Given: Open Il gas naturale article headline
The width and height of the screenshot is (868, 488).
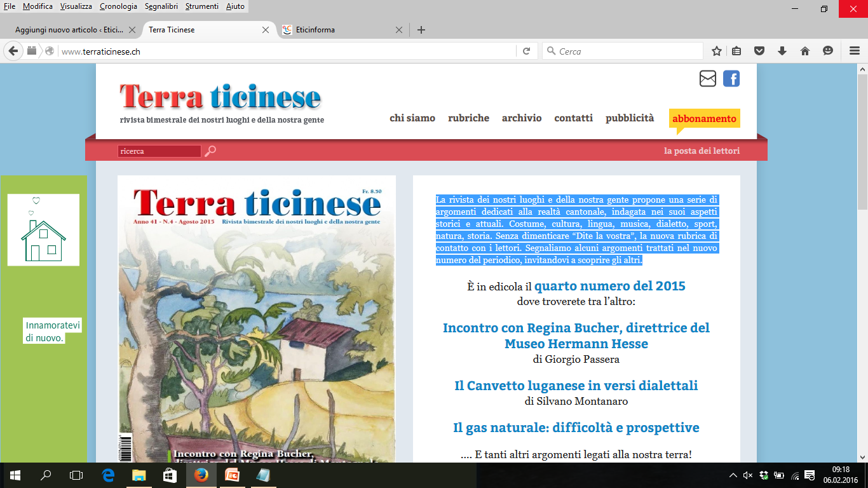Looking at the screenshot, I should coord(576,428).
